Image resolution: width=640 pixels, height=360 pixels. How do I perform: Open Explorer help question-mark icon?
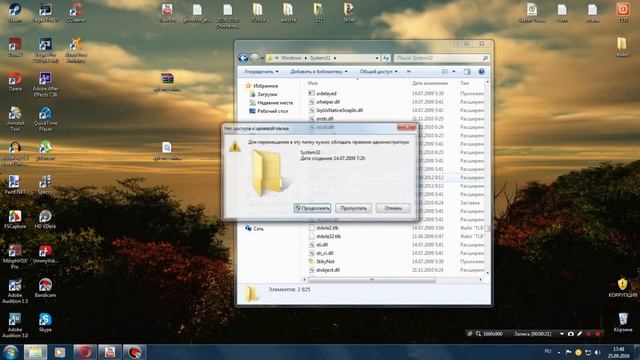[482, 72]
